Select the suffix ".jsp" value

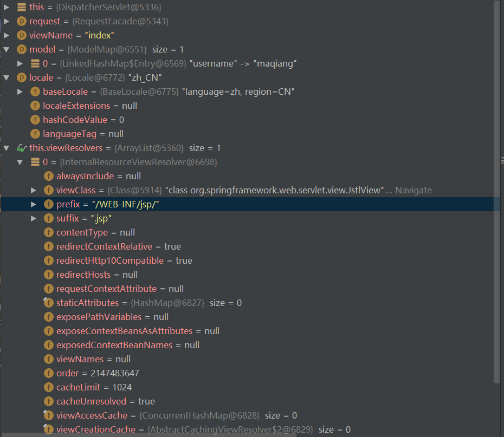pyautogui.click(x=101, y=218)
